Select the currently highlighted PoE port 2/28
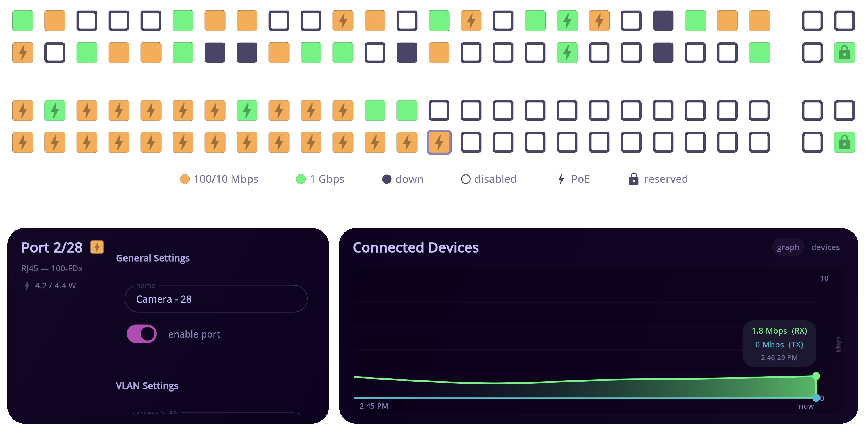The width and height of the screenshot is (868, 431). [439, 142]
